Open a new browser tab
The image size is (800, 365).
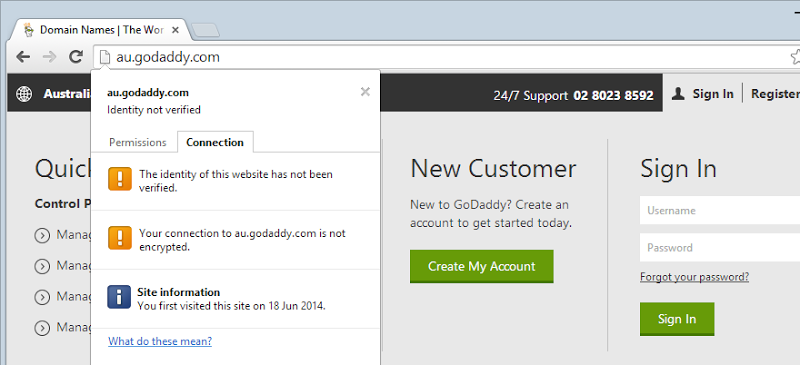click(x=206, y=30)
